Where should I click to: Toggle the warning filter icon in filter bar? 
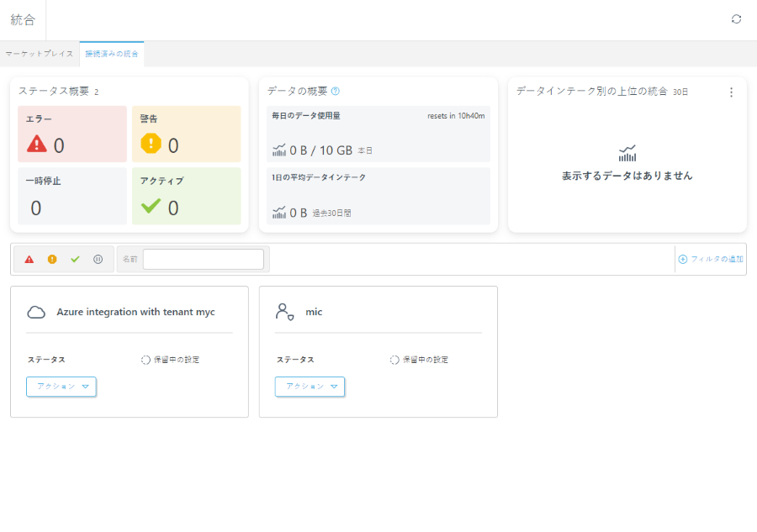[52, 260]
